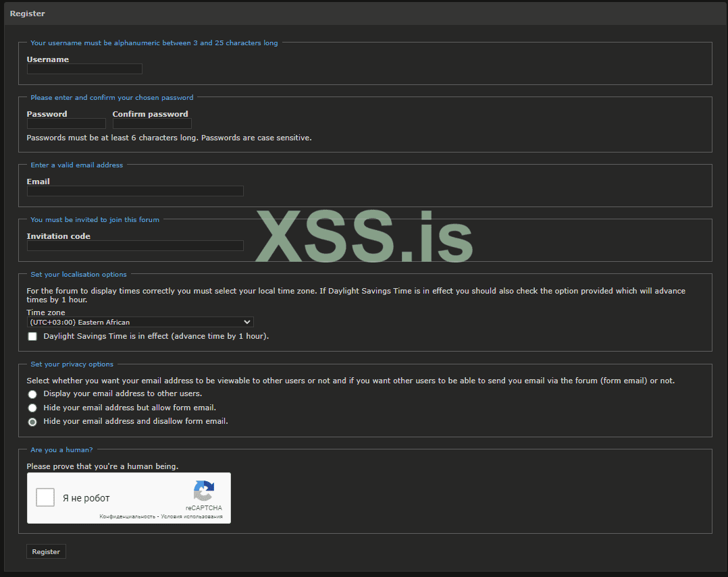Screen dimensions: 728x577
Task: Select Display your email address radio
Action: [x=32, y=394]
